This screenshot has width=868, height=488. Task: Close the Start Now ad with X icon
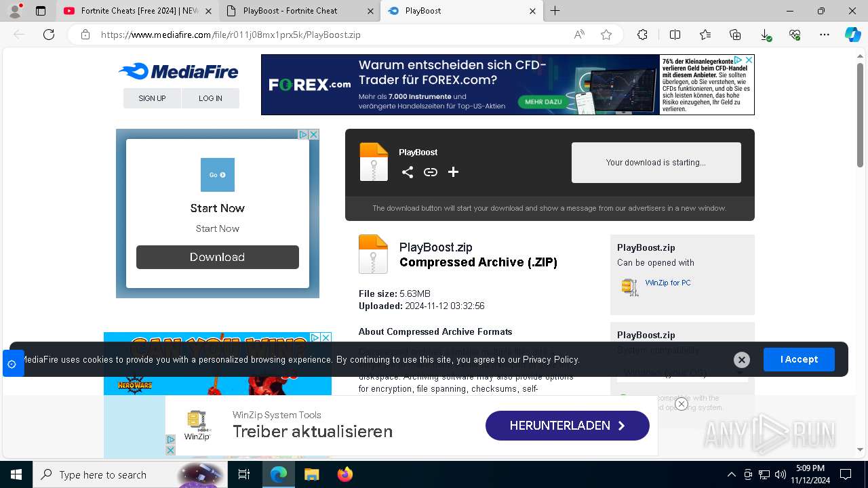point(314,135)
